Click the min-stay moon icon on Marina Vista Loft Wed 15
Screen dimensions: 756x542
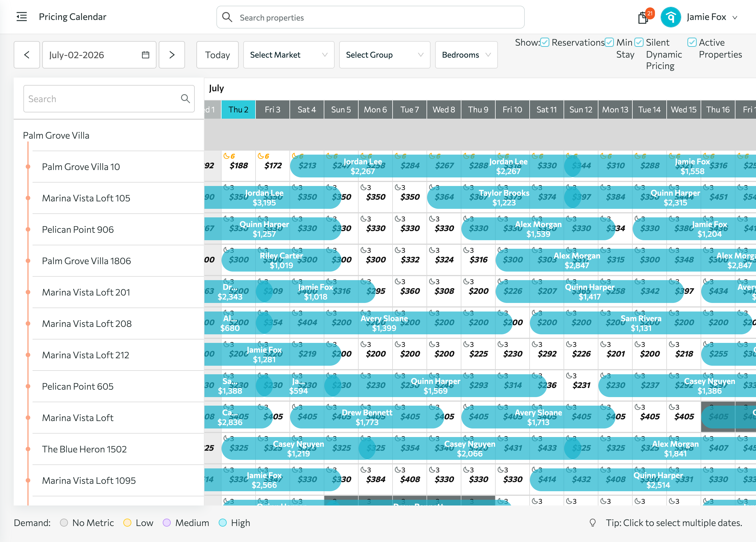[672, 407]
